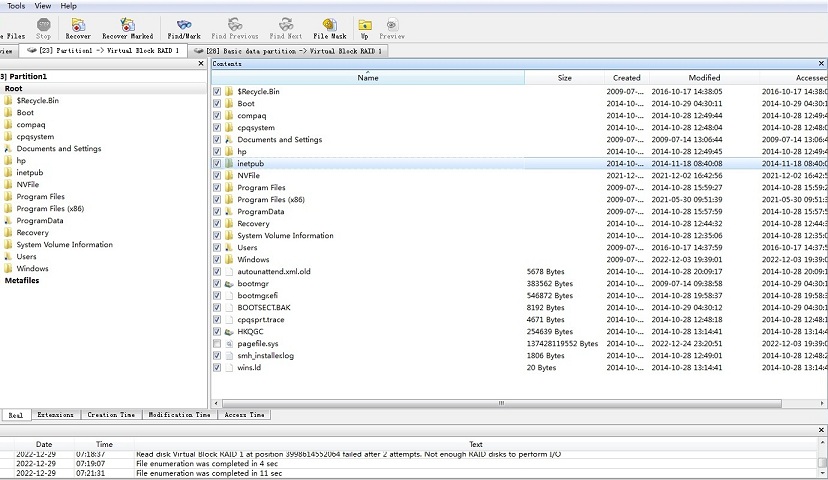Select Root node in folder tree
The image size is (828, 480).
pos(14,89)
